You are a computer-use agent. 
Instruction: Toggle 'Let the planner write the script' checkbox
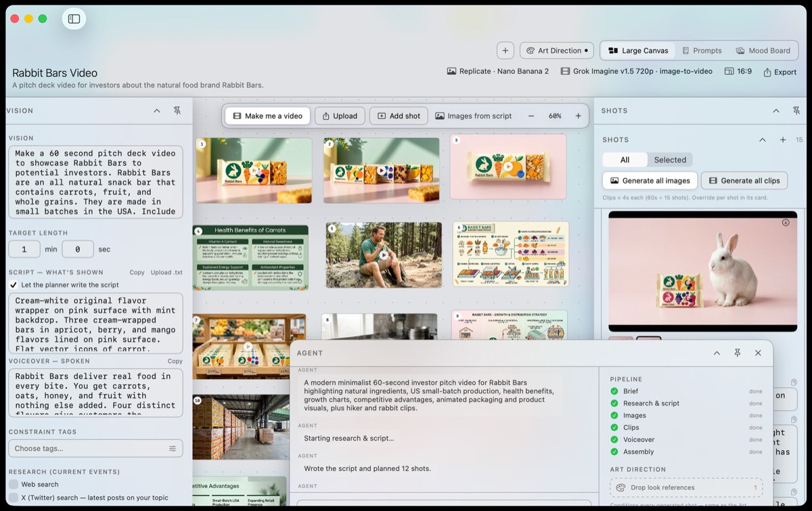click(14, 285)
